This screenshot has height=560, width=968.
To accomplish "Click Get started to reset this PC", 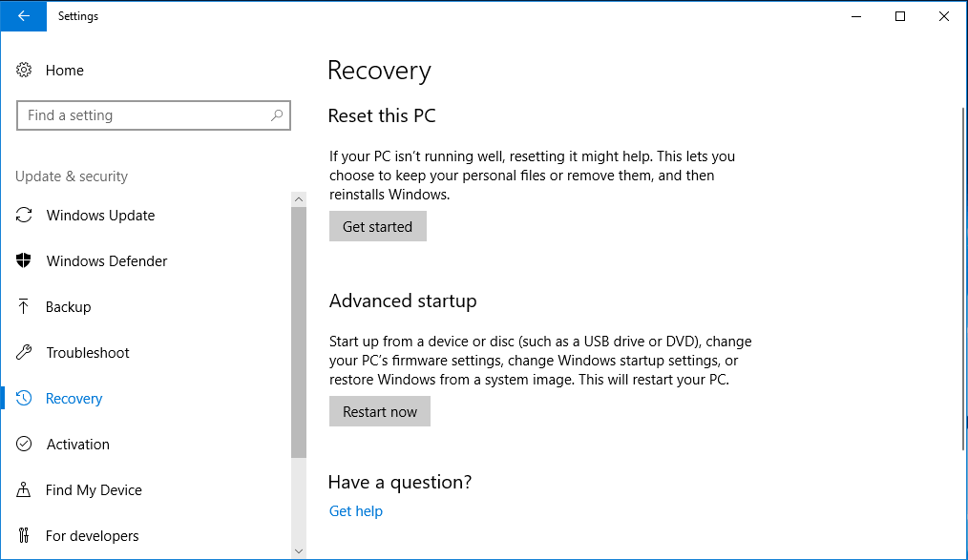I will click(377, 226).
